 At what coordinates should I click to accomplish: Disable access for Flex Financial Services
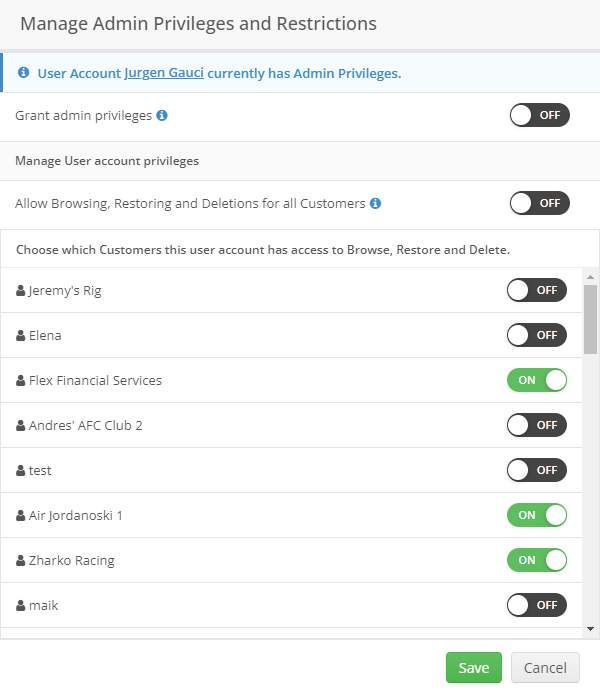pos(537,380)
